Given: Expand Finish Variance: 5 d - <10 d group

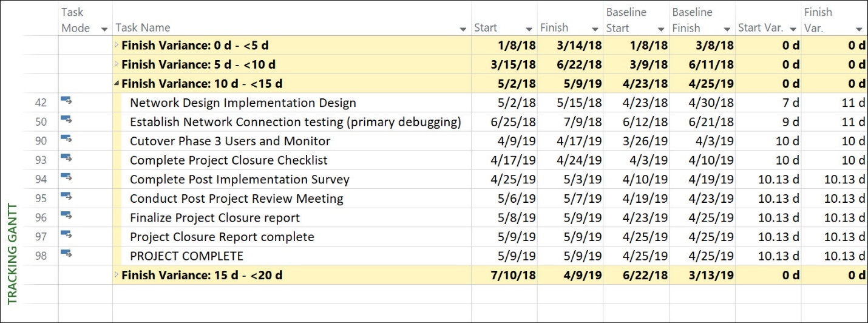Looking at the screenshot, I should 117,64.
